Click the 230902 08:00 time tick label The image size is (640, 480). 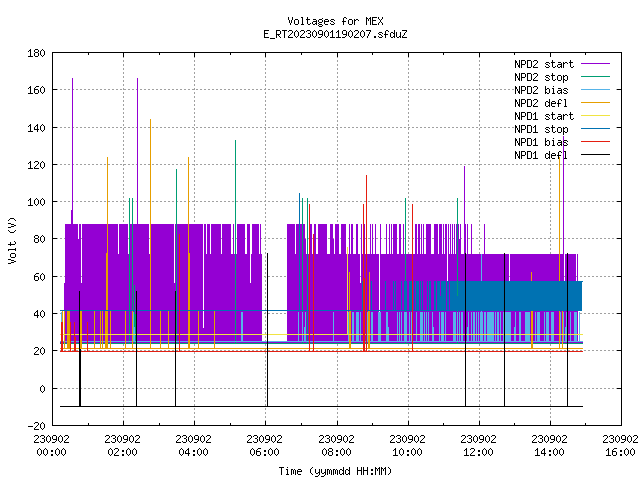[x=336, y=446]
